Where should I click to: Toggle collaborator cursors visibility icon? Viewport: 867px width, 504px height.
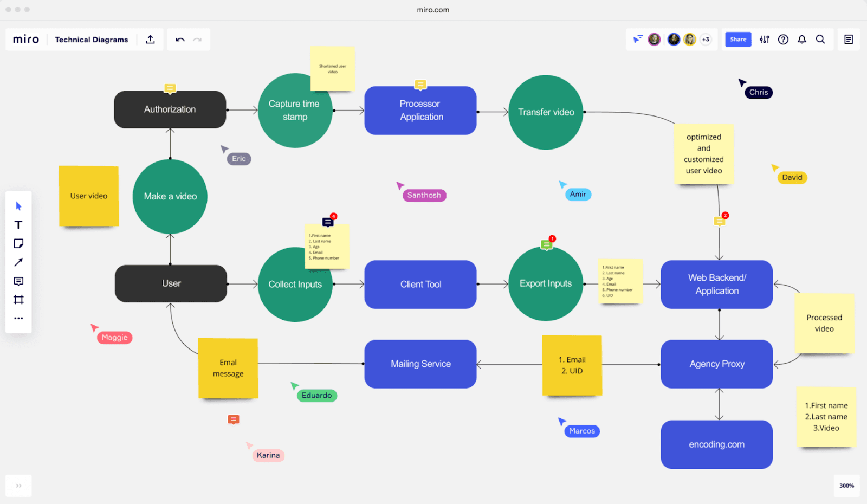click(x=638, y=40)
